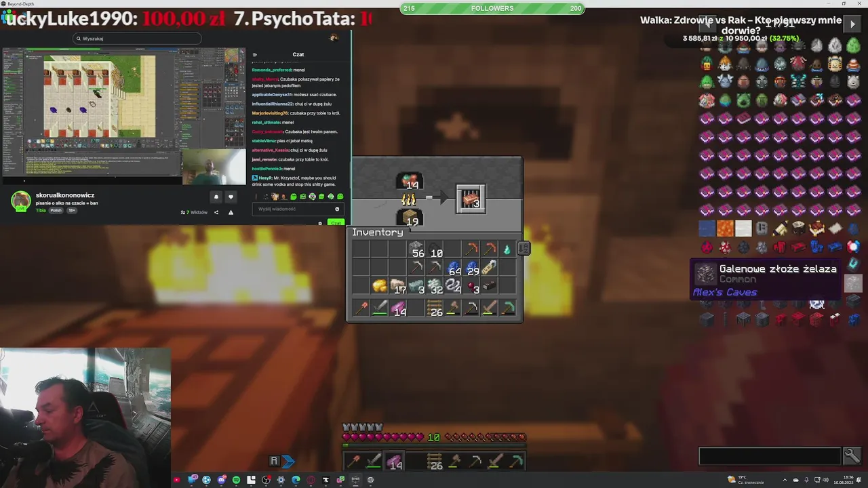
Task: Click the furnace burn flame indicator
Action: [x=409, y=199]
